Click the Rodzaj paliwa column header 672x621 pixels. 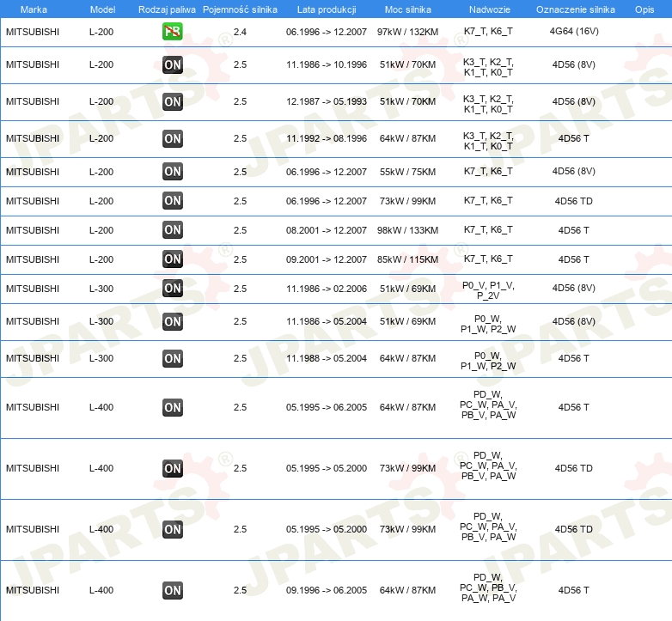167,9
